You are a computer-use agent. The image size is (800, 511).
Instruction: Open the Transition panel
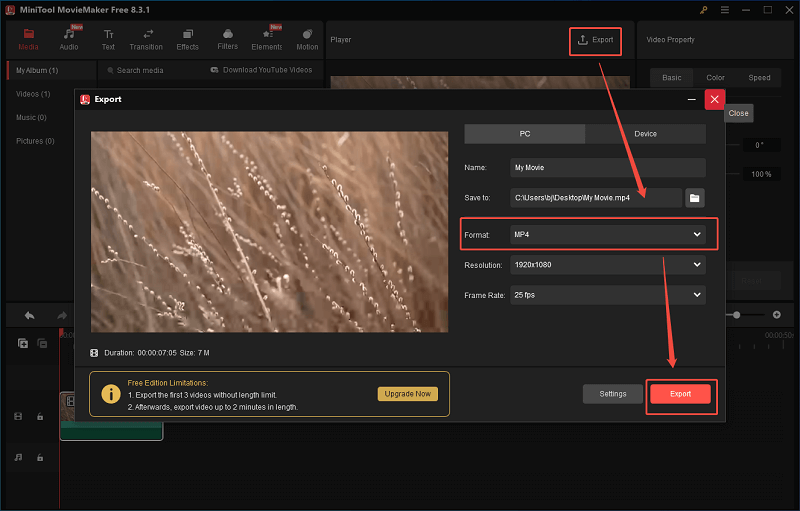pos(147,39)
